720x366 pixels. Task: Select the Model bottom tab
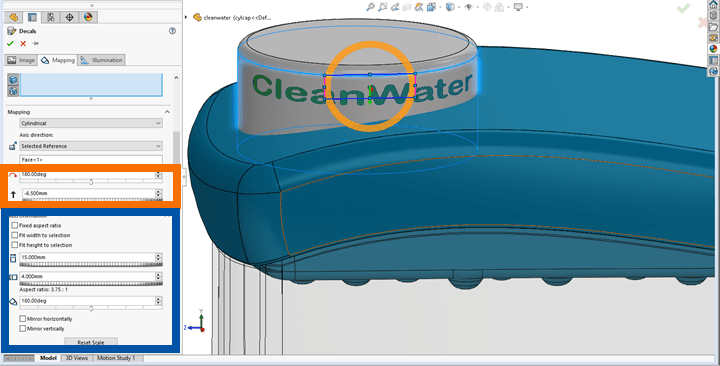pos(48,358)
